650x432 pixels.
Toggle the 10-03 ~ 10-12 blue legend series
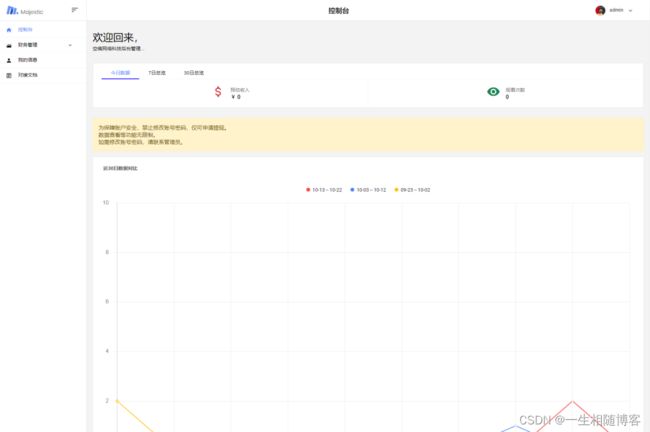[x=368, y=190]
